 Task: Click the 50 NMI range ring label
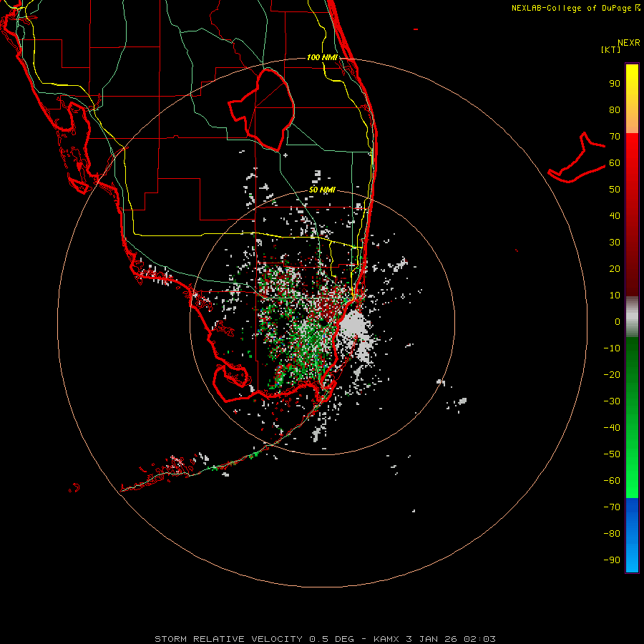[x=322, y=190]
